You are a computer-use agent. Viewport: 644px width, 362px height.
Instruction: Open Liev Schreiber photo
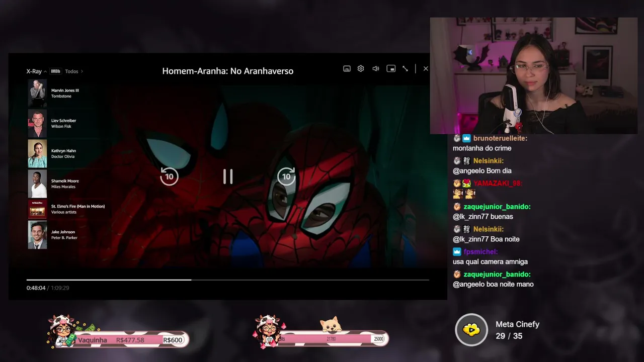click(x=37, y=123)
